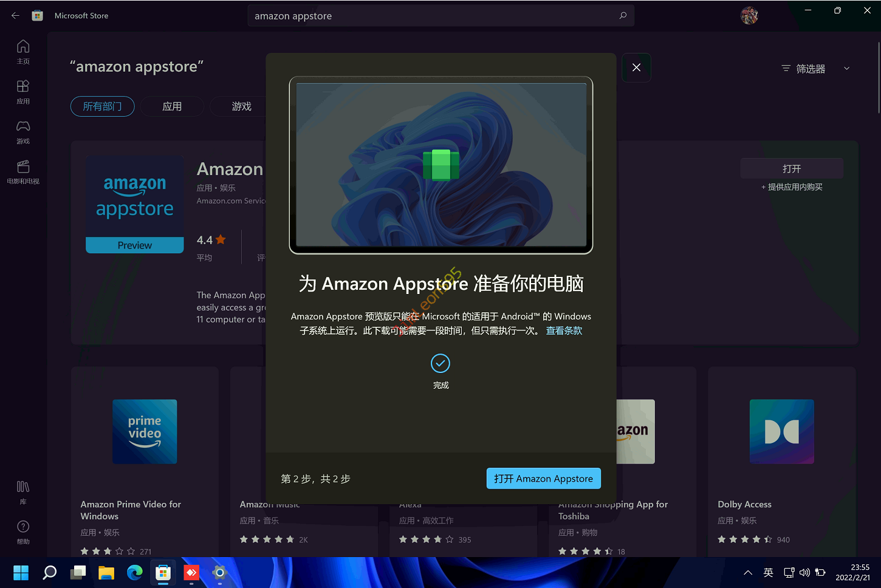Open the Library (库) sidebar icon
This screenshot has width=881, height=588.
point(23,492)
